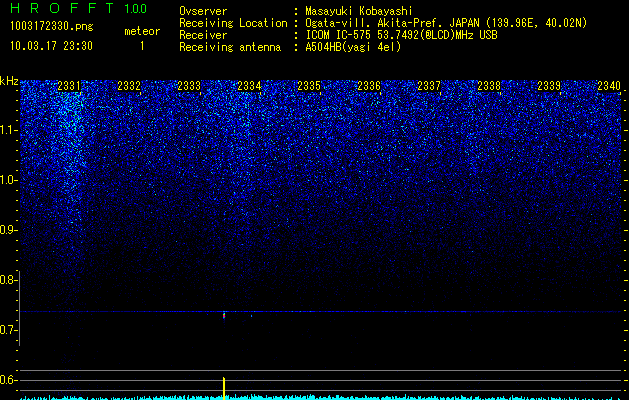Click the 2337 time marker
The image size is (629, 400).
tap(429, 86)
